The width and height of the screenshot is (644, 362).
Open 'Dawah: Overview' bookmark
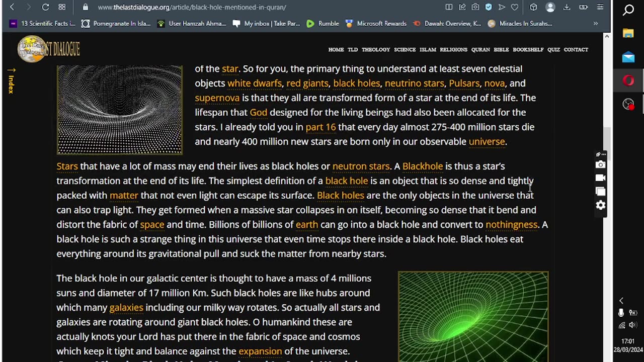click(447, 24)
